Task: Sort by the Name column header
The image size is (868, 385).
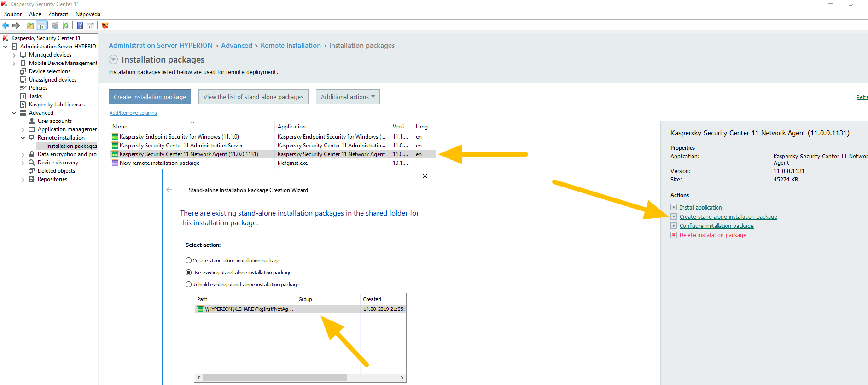Action: point(192,126)
